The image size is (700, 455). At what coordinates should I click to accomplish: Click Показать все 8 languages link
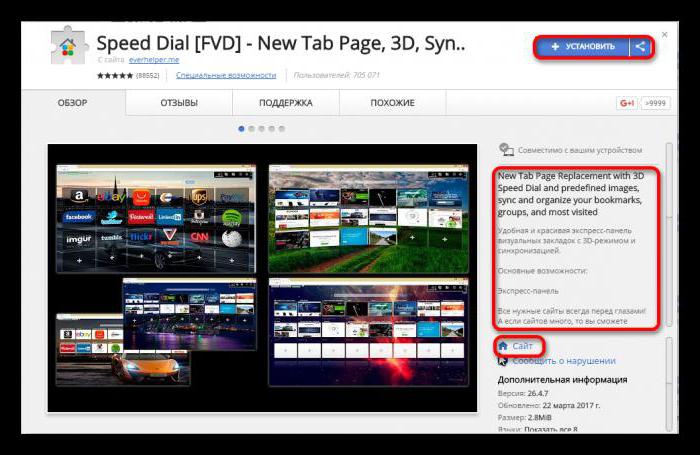point(551,429)
